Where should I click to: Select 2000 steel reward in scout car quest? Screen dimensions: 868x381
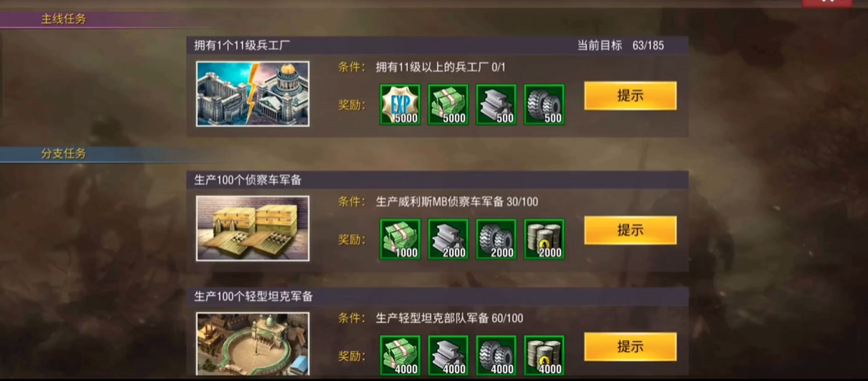point(448,239)
